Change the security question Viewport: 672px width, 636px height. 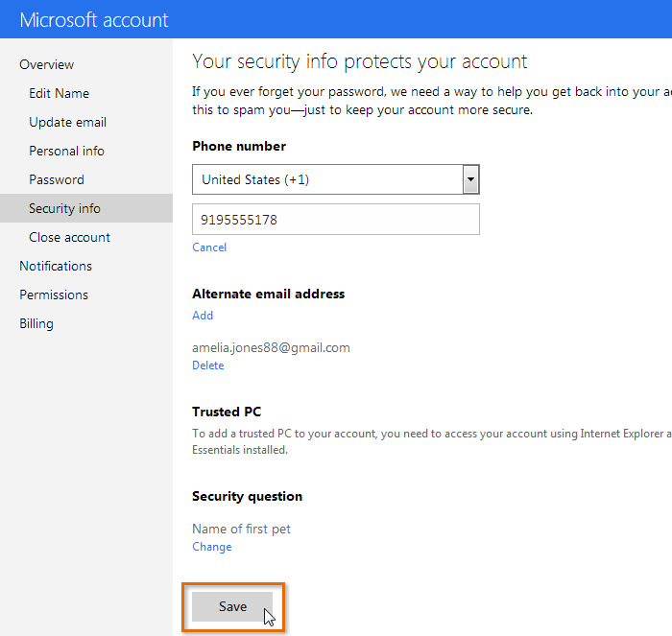point(212,547)
